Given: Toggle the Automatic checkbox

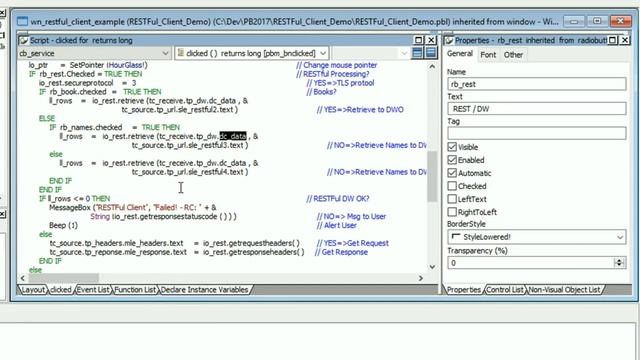Looking at the screenshot, I should pos(452,173).
